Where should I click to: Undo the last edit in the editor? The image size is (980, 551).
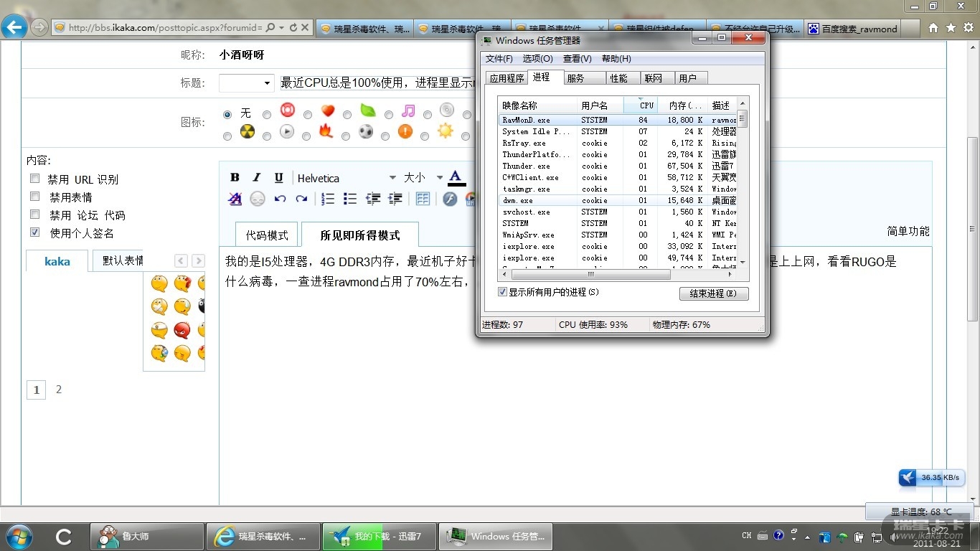[280, 199]
